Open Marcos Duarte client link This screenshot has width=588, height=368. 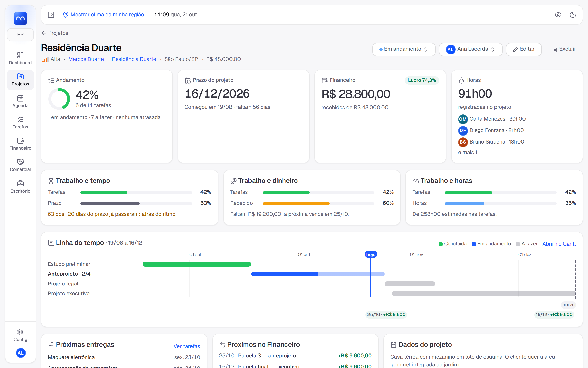pyautogui.click(x=86, y=59)
